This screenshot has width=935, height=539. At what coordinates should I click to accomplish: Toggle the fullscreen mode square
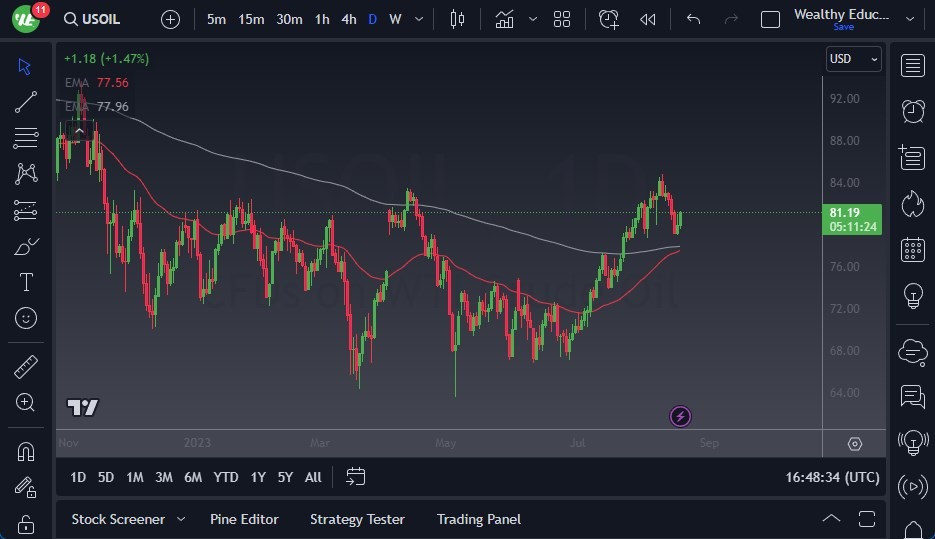coord(770,19)
